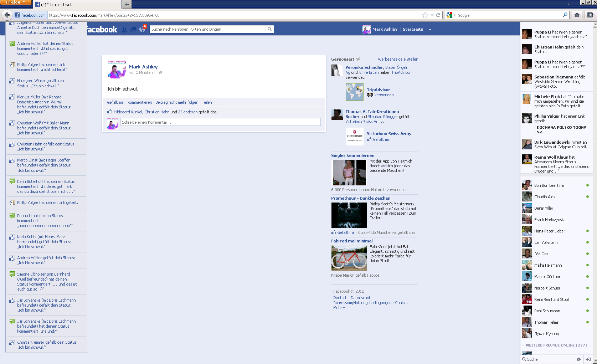Open messages icon in Facebook header

[x=133, y=30]
